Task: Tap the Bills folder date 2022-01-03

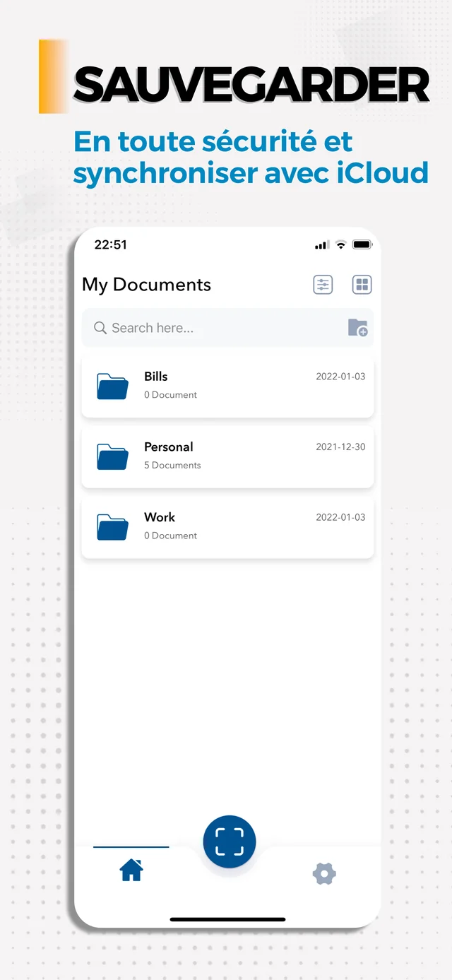Action: (x=340, y=377)
